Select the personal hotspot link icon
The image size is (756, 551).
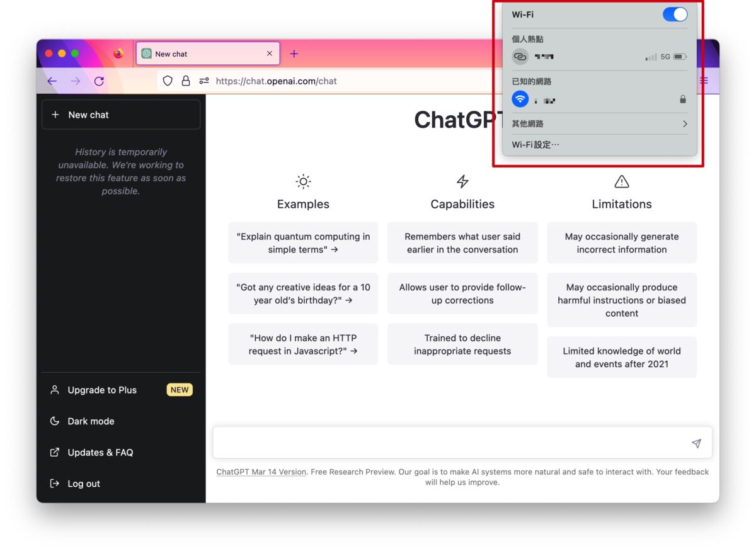[x=520, y=57]
